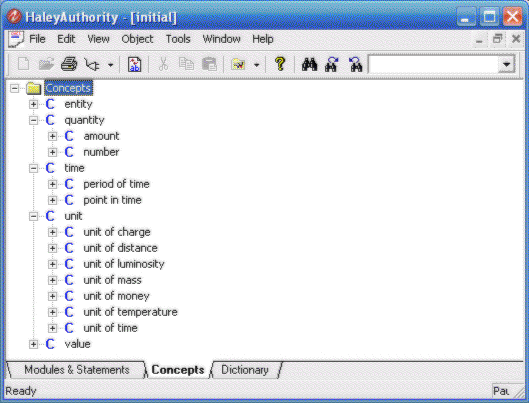Screen dimensions: 529x403
Task: Expand the entity concept node
Action: tap(33, 104)
